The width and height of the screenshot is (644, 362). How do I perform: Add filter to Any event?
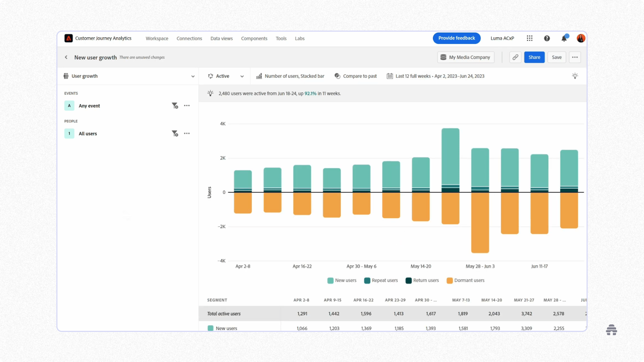(175, 106)
